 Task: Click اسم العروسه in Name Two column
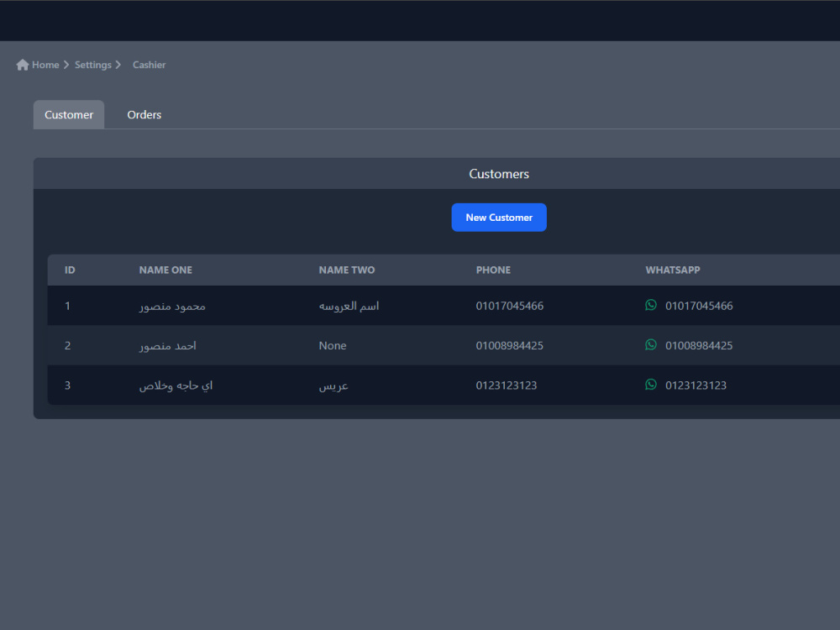pos(349,306)
